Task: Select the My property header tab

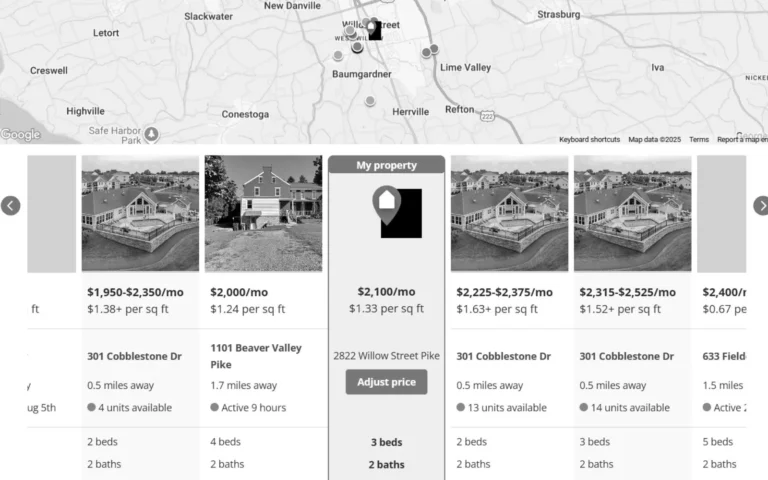Action: click(x=386, y=165)
